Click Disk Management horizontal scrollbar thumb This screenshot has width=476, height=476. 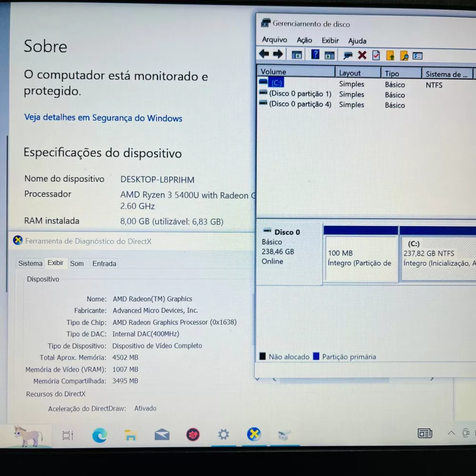(334, 380)
